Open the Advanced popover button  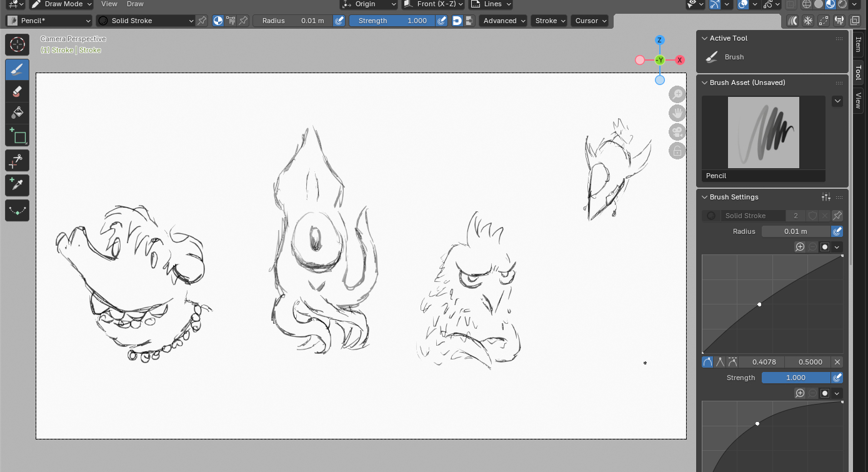(x=503, y=21)
